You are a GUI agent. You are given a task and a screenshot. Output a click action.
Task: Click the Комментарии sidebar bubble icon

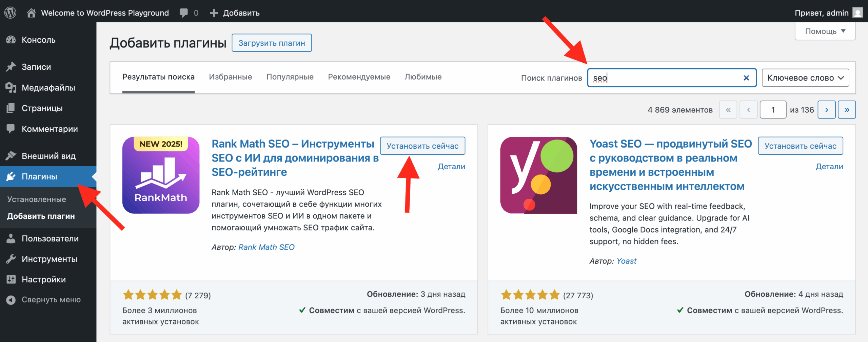[x=11, y=129]
